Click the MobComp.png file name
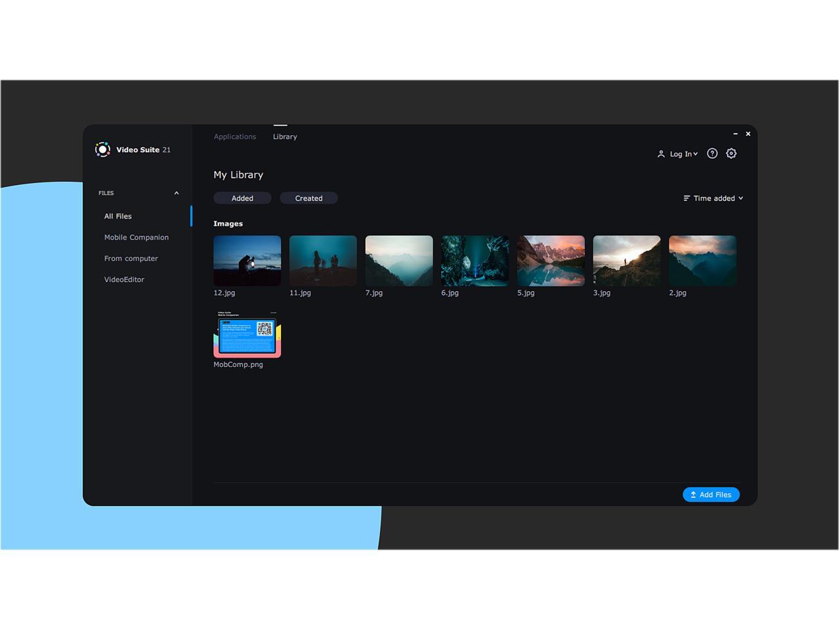This screenshot has width=840, height=630. tap(238, 365)
